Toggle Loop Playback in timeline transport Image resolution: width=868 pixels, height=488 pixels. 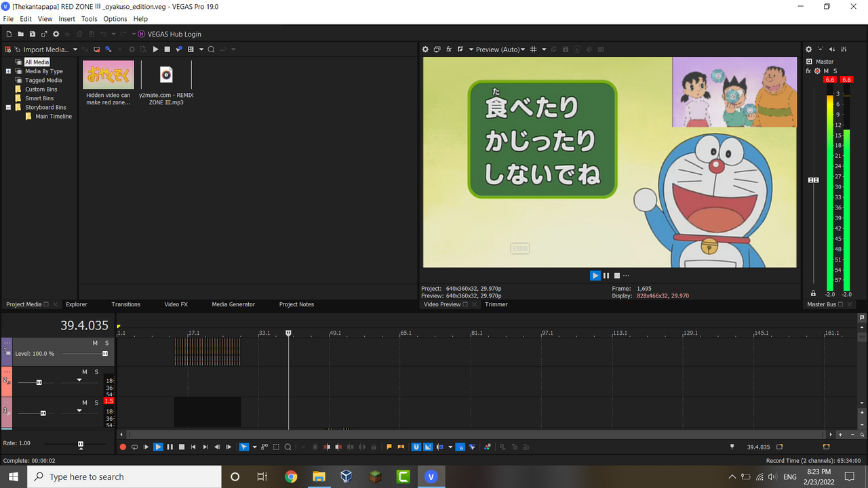pyautogui.click(x=134, y=447)
